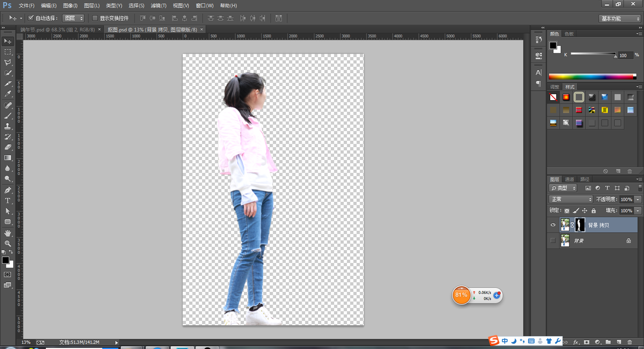Select the Zoom tool

8,244
